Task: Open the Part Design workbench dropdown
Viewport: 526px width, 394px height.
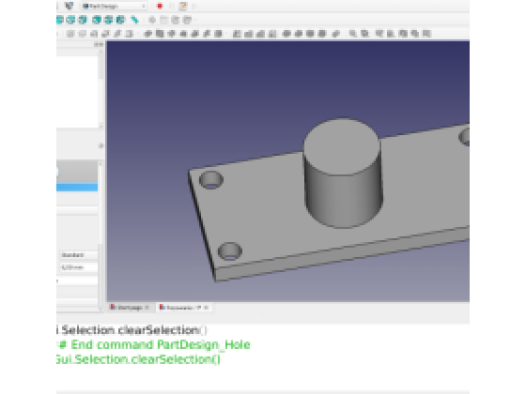Action: click(114, 6)
